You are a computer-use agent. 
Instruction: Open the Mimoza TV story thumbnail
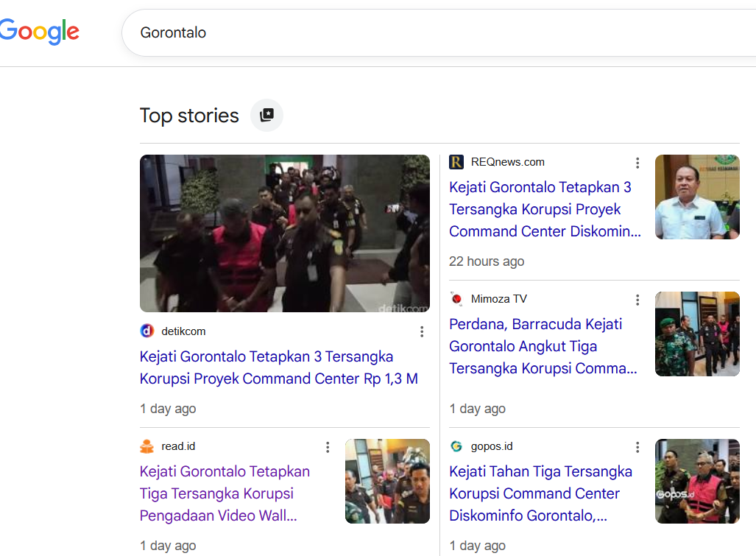pos(697,334)
